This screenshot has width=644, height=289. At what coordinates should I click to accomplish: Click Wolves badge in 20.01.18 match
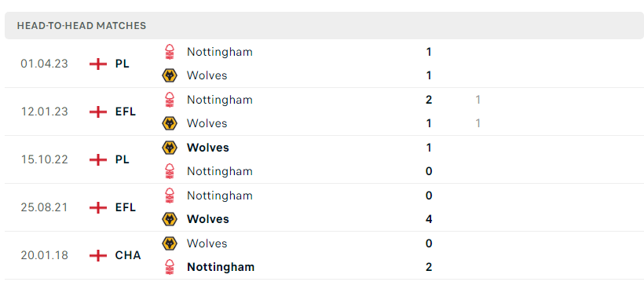(x=170, y=243)
